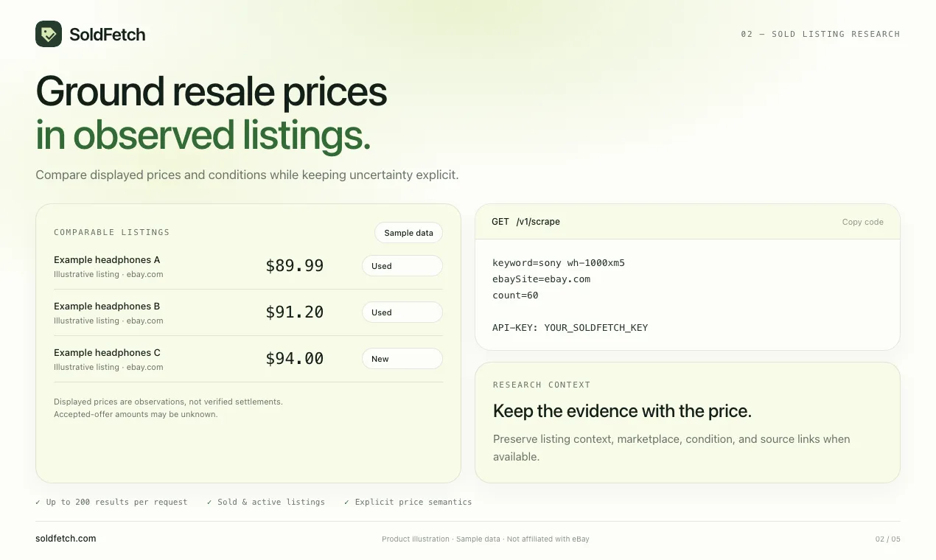Open the Example headphones B listing

point(107,307)
